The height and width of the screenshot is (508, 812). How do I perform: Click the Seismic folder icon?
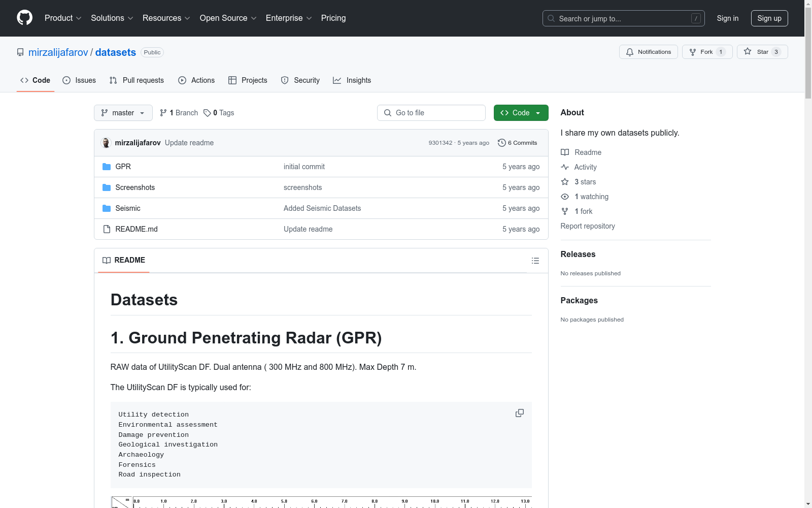[x=107, y=208]
